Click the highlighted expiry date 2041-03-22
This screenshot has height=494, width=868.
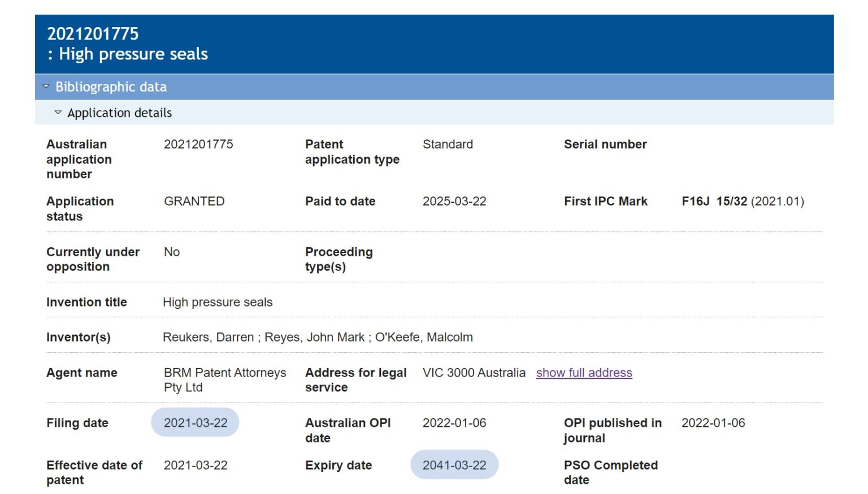tap(454, 465)
